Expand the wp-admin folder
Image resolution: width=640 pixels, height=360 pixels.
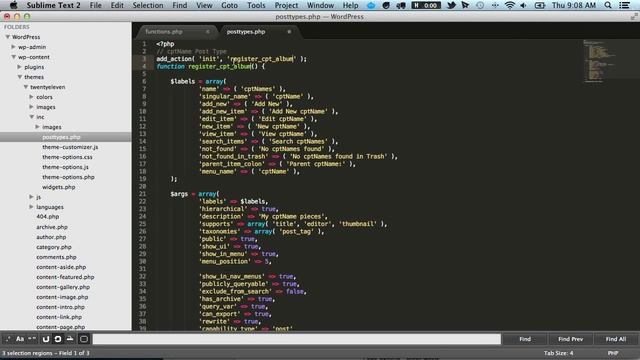click(13, 47)
